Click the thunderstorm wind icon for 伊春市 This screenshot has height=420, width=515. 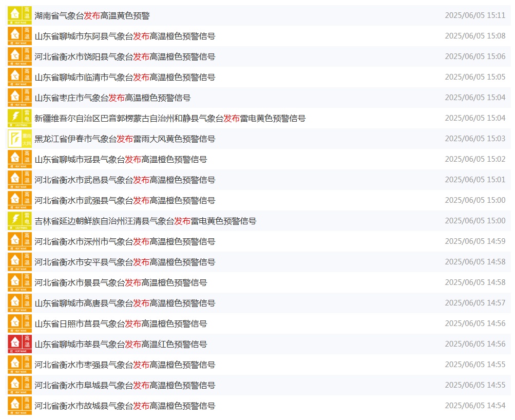coord(20,139)
